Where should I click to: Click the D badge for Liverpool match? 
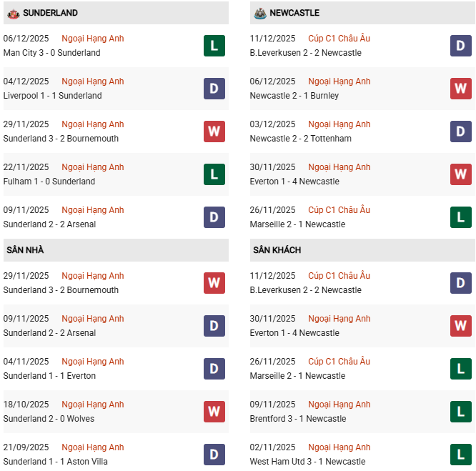point(214,89)
